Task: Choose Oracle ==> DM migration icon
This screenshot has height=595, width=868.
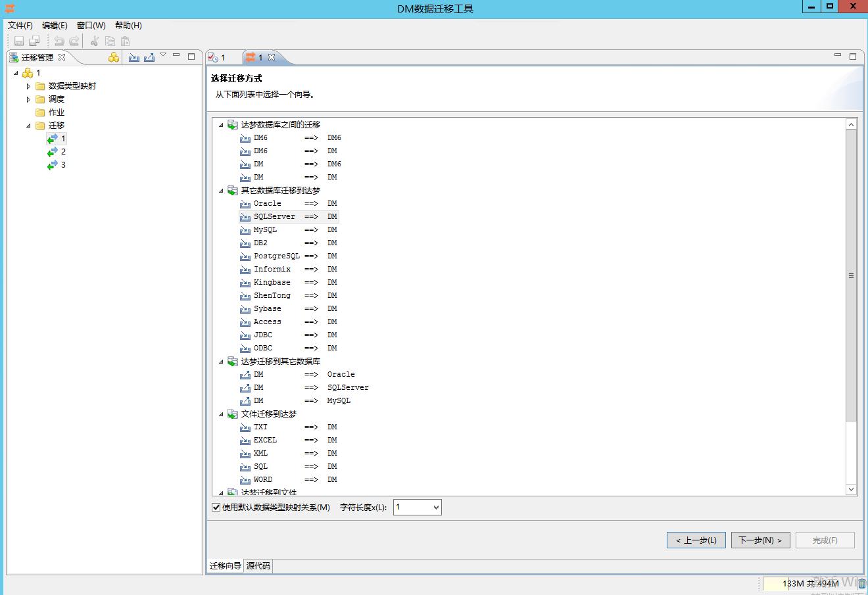Action: pos(245,203)
